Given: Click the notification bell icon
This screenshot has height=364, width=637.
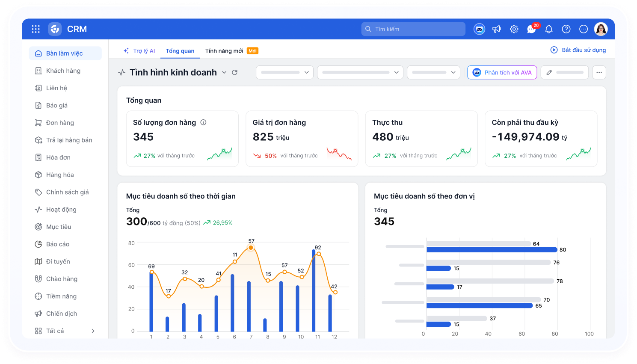Looking at the screenshot, I should point(549,29).
